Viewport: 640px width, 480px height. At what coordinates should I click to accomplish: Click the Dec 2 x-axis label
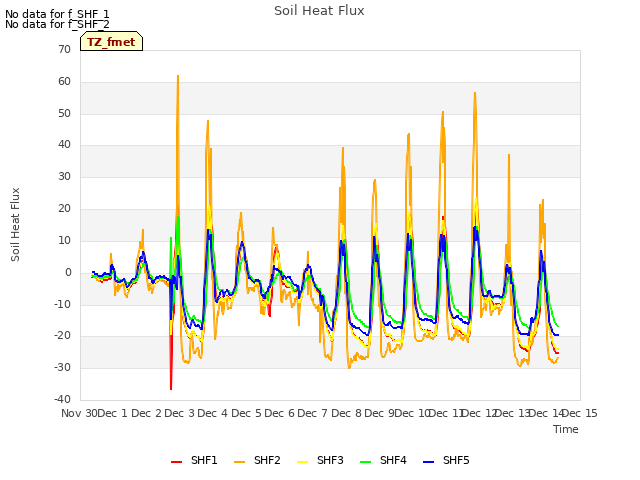[147, 413]
